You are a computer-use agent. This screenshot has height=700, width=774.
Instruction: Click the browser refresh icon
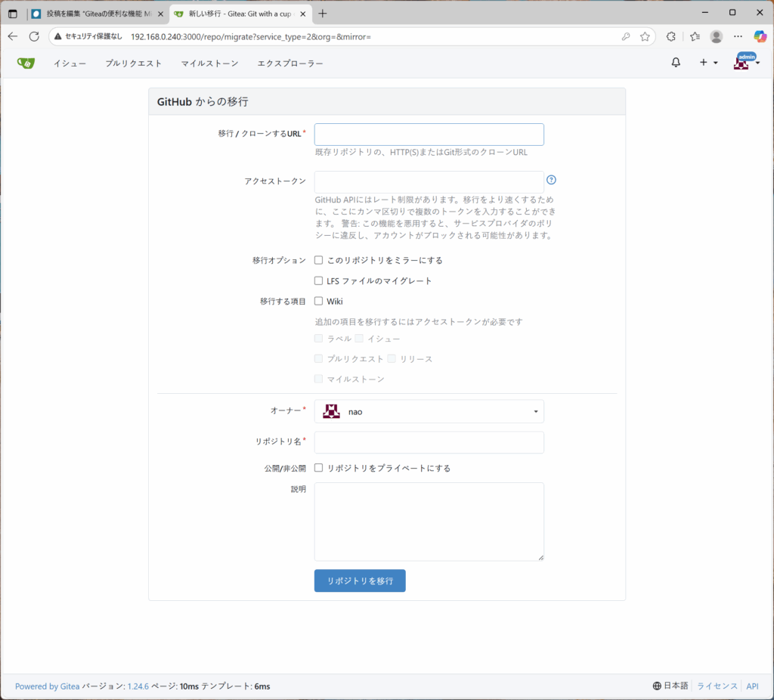(34, 36)
